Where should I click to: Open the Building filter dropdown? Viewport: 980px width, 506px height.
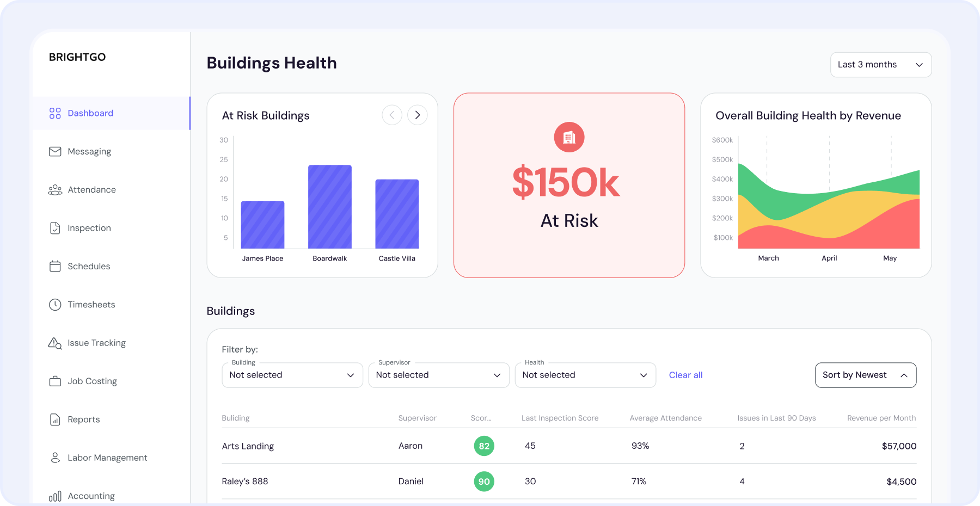(x=292, y=375)
